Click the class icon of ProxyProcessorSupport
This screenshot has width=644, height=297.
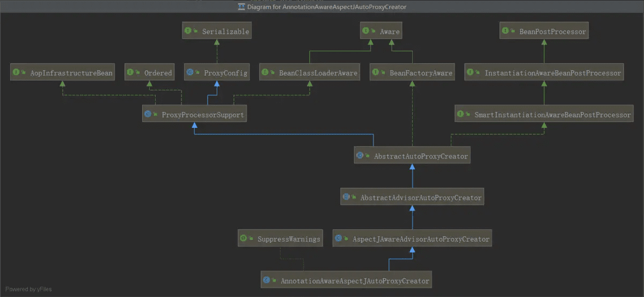[x=149, y=114]
